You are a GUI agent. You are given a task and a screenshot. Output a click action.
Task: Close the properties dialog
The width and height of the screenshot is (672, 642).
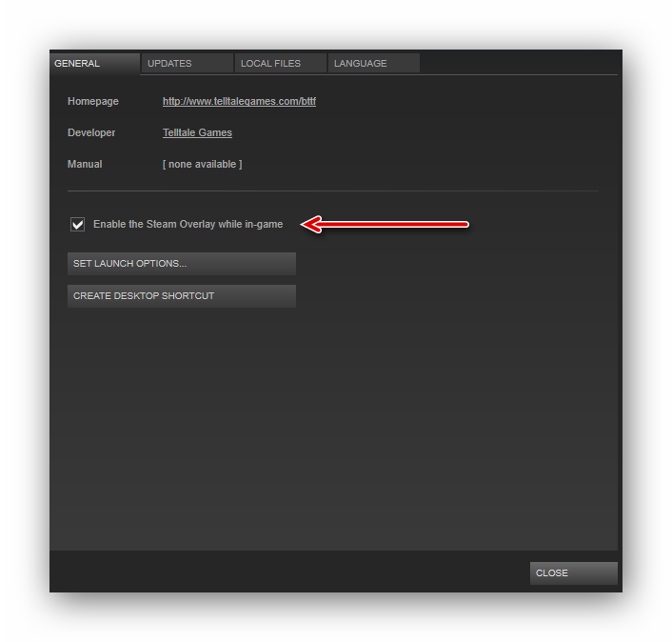click(574, 573)
